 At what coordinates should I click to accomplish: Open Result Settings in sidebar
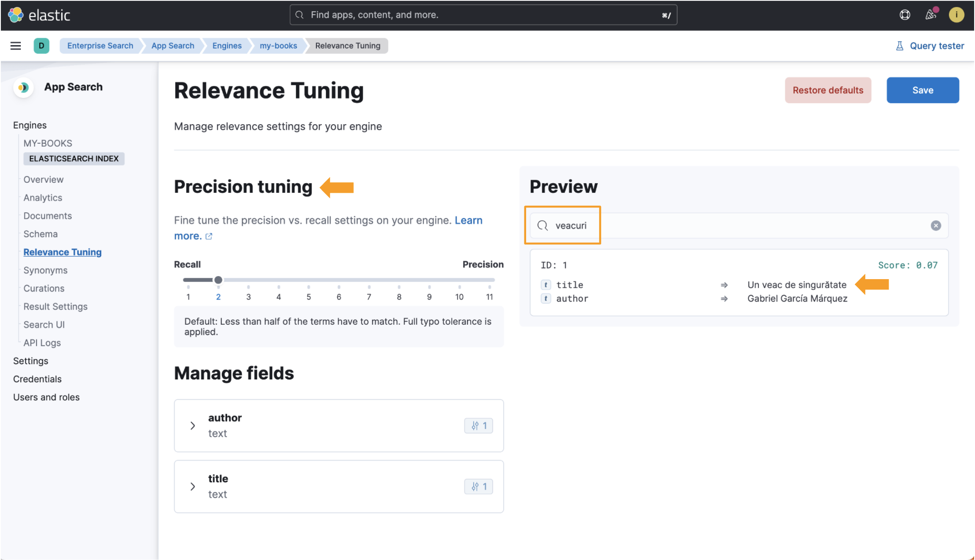[56, 307]
